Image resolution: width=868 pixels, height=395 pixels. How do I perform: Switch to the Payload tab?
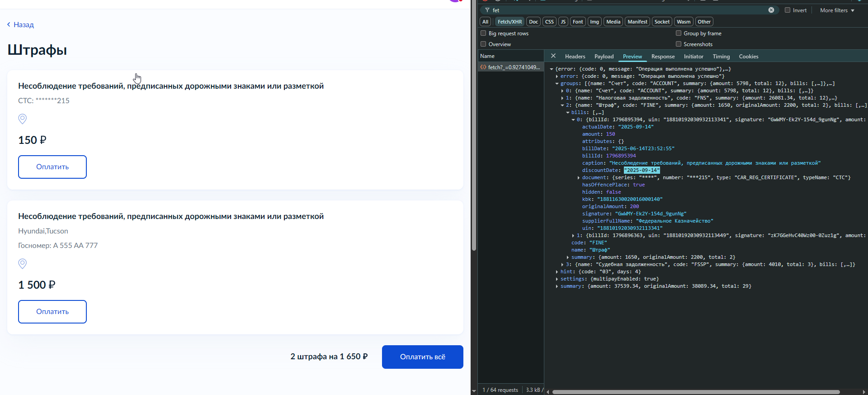(x=604, y=57)
